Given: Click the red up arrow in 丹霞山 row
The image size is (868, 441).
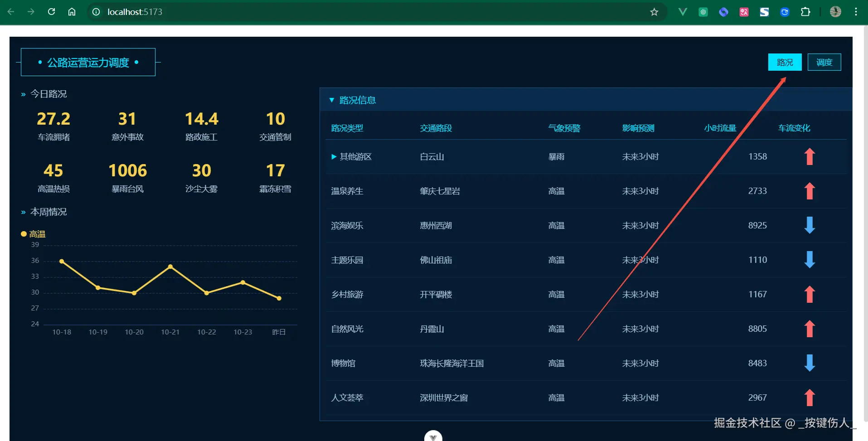Looking at the screenshot, I should click(x=810, y=329).
